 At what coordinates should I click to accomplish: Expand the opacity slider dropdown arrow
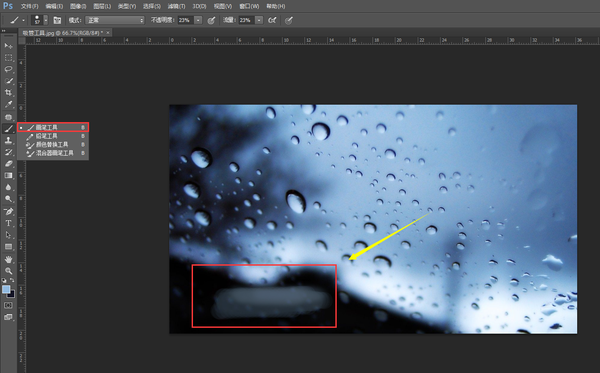(198, 20)
